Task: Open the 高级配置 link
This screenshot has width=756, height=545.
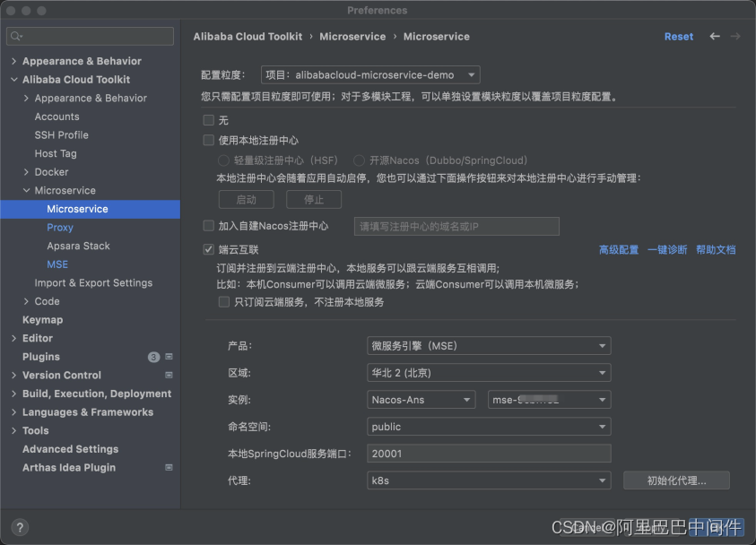Action: 619,249
